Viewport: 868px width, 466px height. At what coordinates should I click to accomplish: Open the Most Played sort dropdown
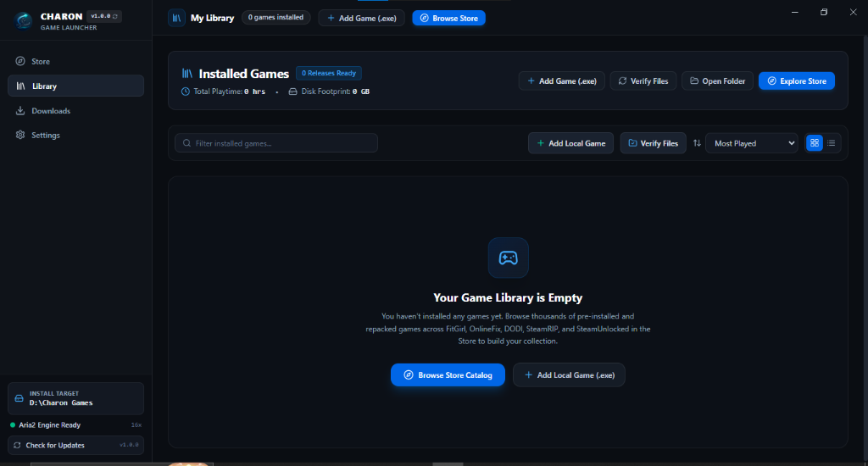pos(752,143)
